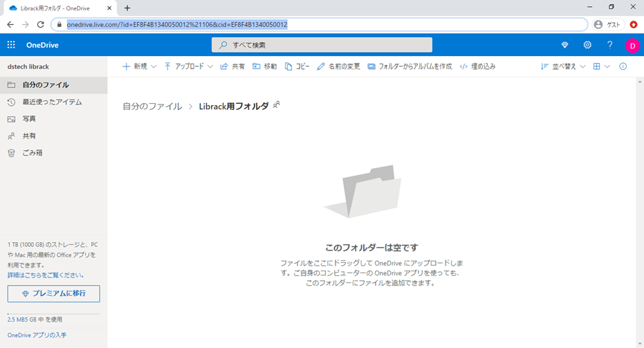Click the padlock site info icon
Viewport: 644px width, 348px height.
pyautogui.click(x=59, y=25)
